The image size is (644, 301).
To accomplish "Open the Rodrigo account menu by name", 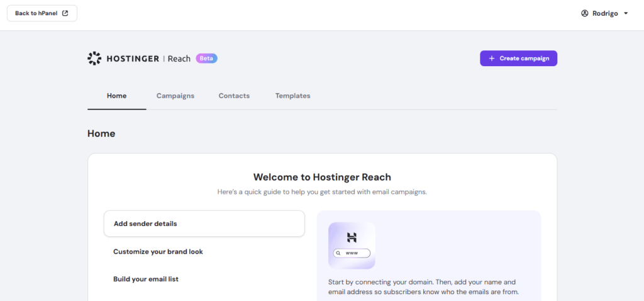I will pyautogui.click(x=604, y=13).
